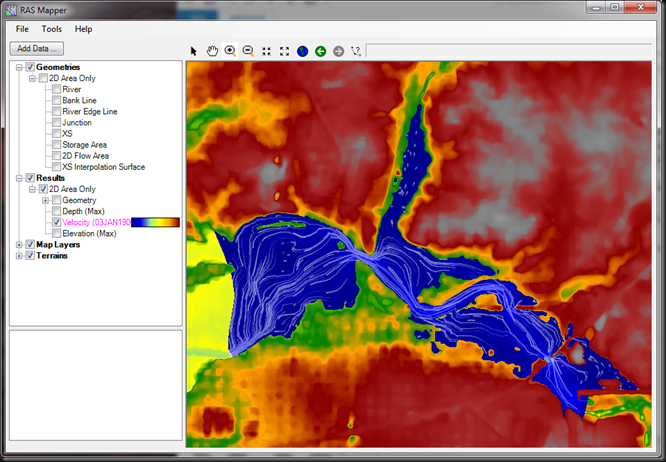Click the Add Data button
This screenshot has height=462, width=666.
coord(37,48)
